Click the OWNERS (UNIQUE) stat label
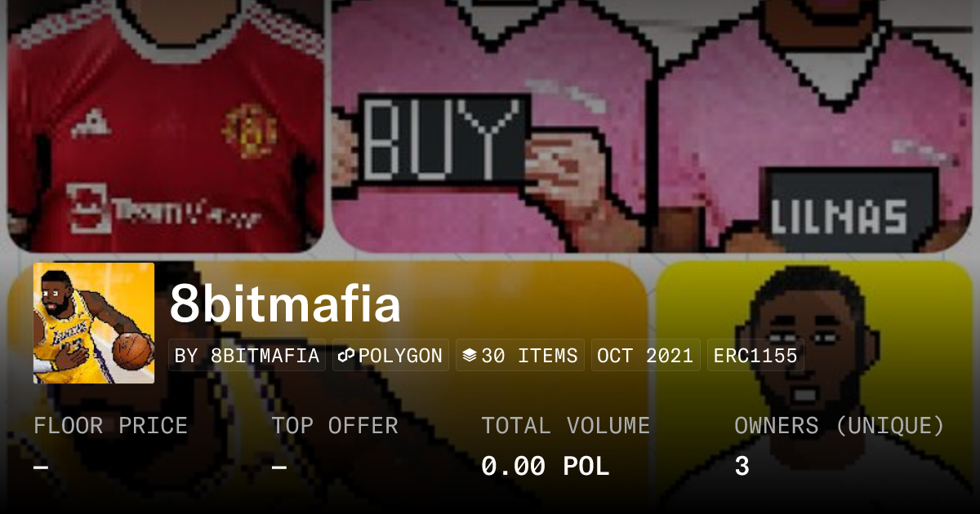This screenshot has height=514, width=980. click(x=840, y=426)
